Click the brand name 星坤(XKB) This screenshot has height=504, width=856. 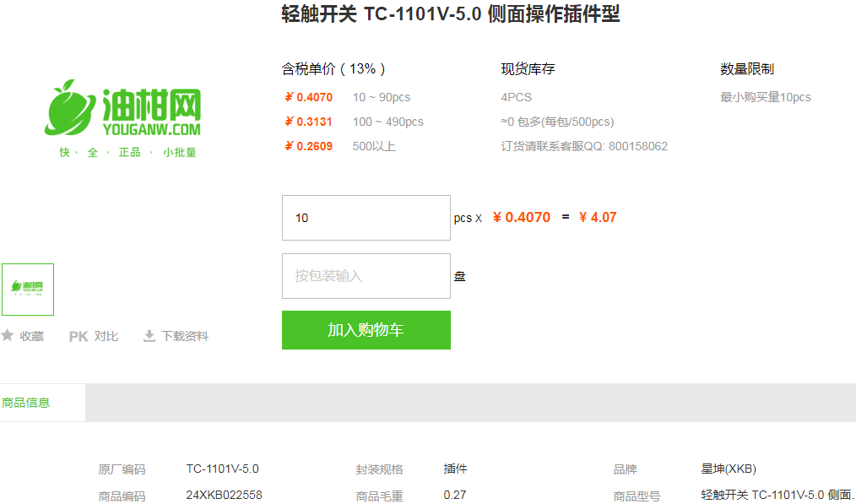729,469
